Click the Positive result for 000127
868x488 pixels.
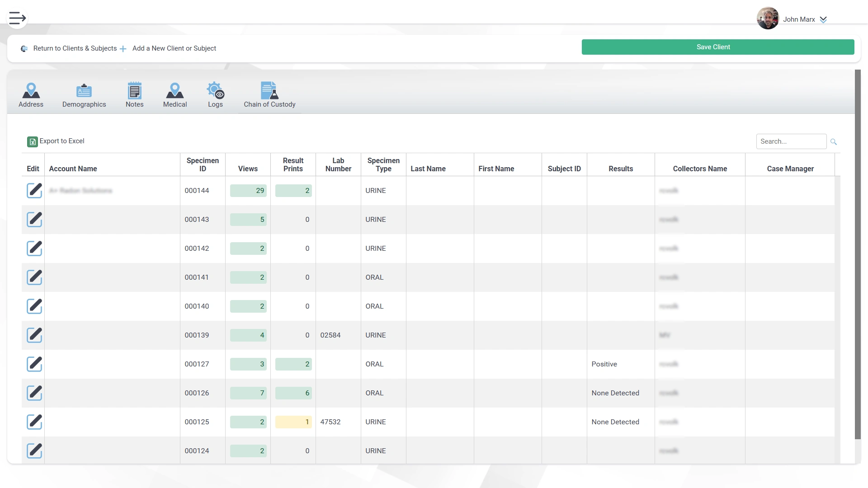click(x=604, y=364)
